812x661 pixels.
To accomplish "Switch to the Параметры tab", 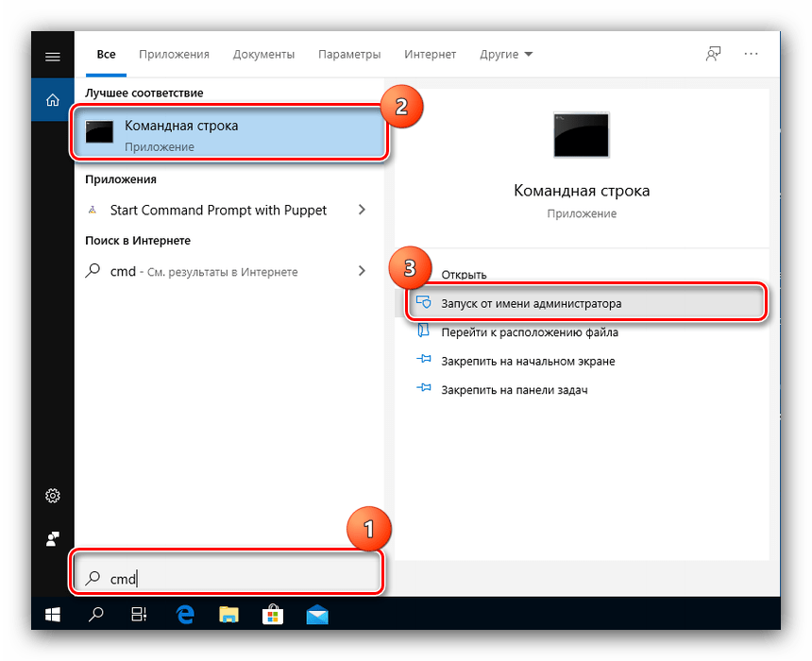I will (x=349, y=55).
